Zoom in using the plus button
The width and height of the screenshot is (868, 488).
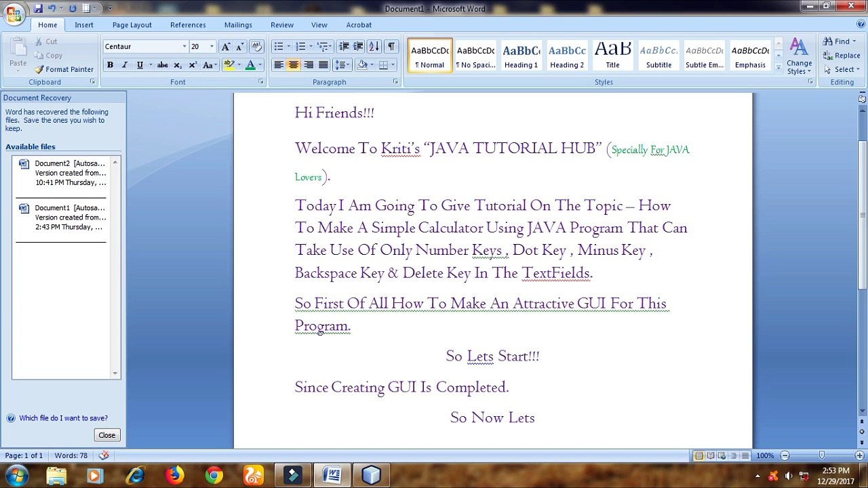[x=858, y=455]
